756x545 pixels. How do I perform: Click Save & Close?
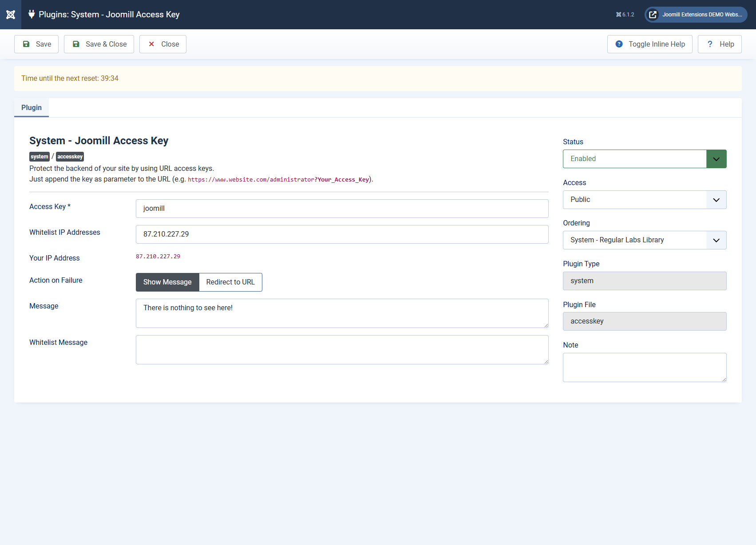(x=99, y=44)
